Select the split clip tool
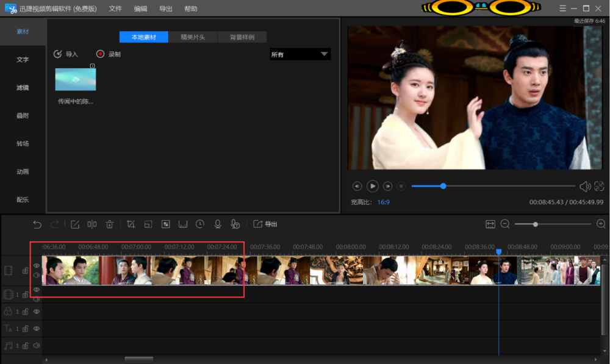This screenshot has height=364, width=610. (x=92, y=224)
